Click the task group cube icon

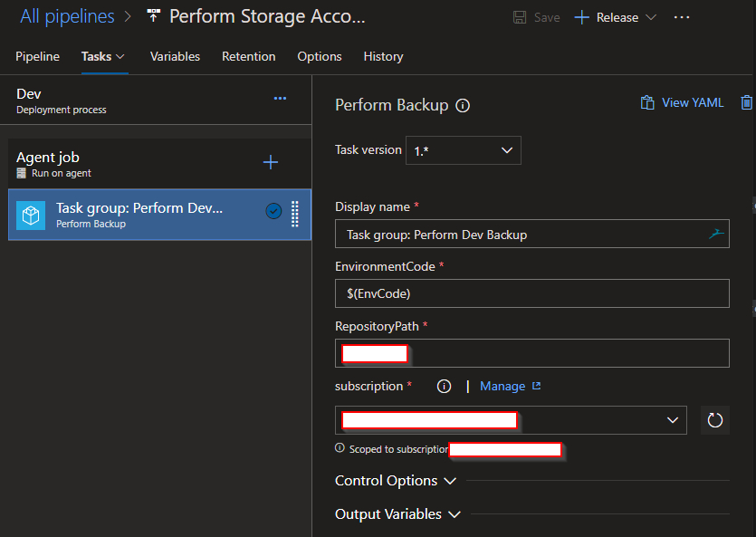(31, 215)
